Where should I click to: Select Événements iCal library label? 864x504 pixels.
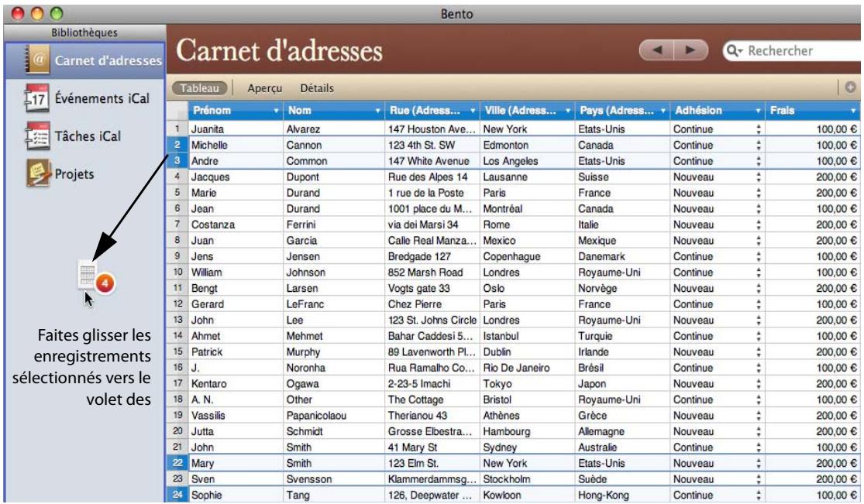pos(102,98)
